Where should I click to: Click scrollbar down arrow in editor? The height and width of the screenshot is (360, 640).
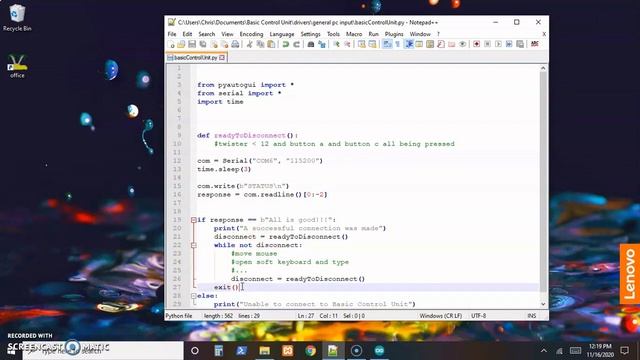tap(543, 304)
